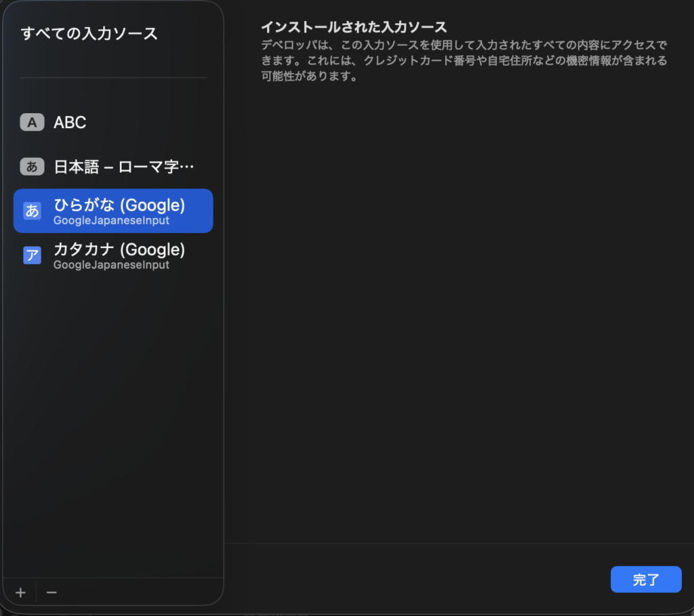This screenshot has height=616, width=694.
Task: Select the ひらがな (Google) title text
Action: point(119,205)
